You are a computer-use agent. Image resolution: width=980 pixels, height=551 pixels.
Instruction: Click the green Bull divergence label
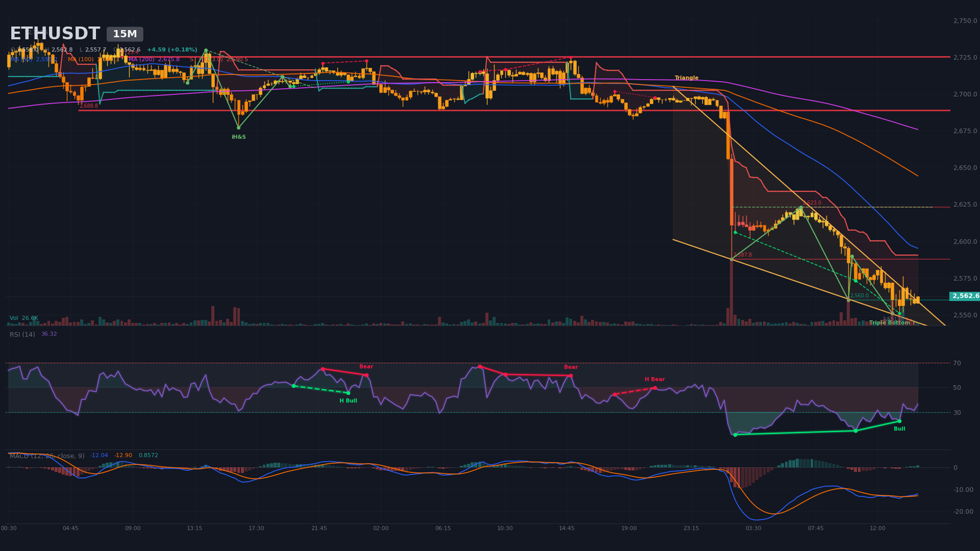[x=899, y=429]
